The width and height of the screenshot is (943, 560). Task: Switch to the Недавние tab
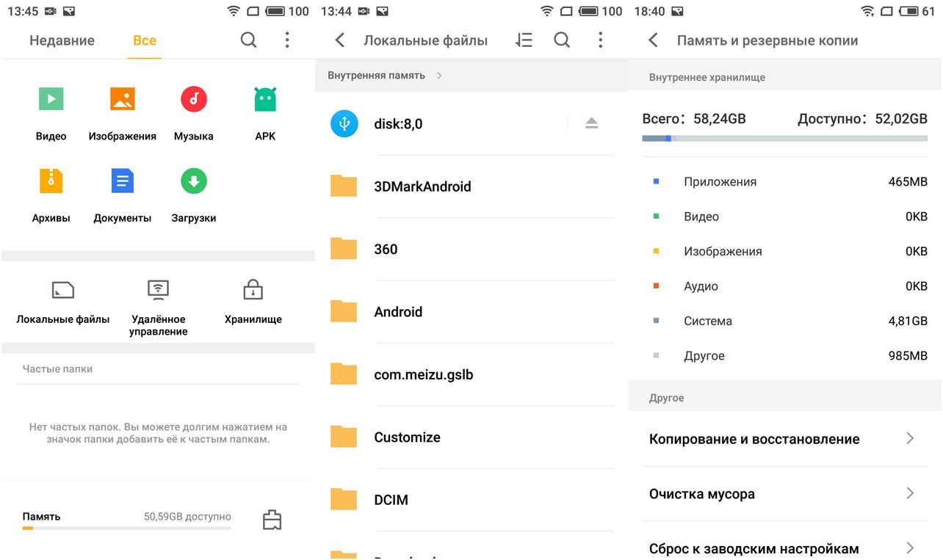61,40
